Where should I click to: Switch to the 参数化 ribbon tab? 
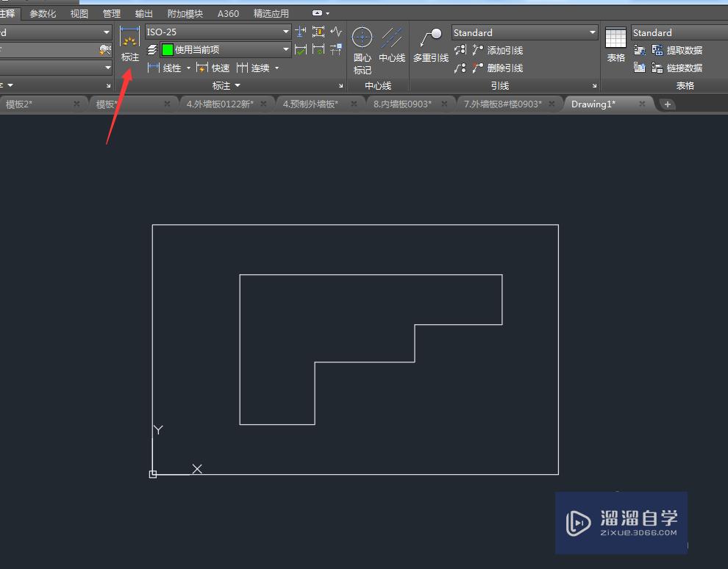click(x=43, y=12)
